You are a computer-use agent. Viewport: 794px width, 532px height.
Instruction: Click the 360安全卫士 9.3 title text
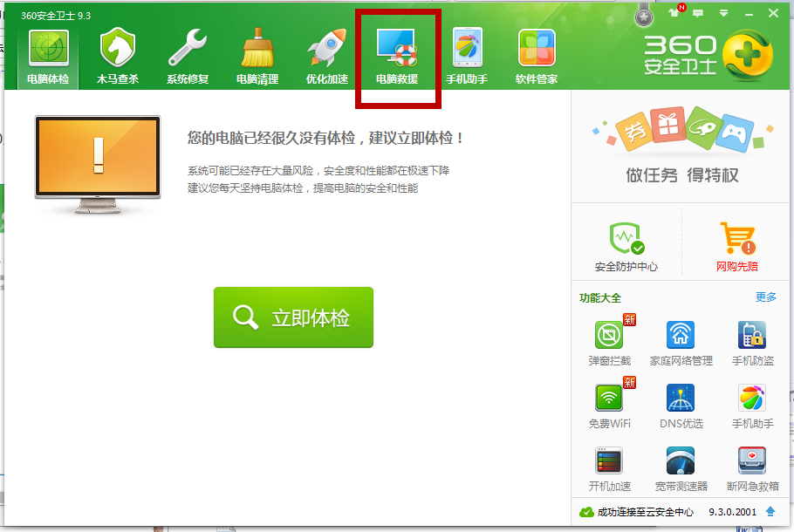56,16
